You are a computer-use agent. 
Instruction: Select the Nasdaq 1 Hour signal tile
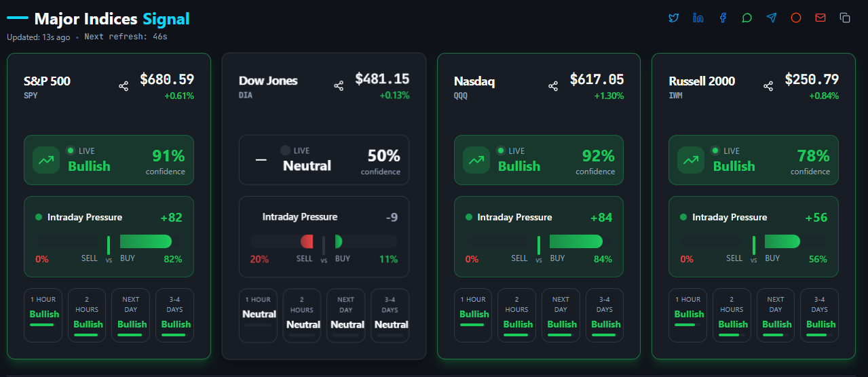point(474,315)
